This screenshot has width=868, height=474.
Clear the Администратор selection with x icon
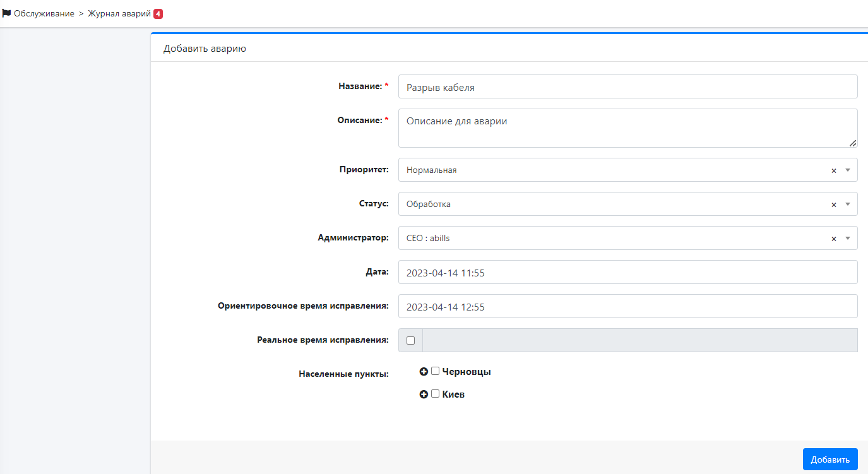pyautogui.click(x=833, y=239)
